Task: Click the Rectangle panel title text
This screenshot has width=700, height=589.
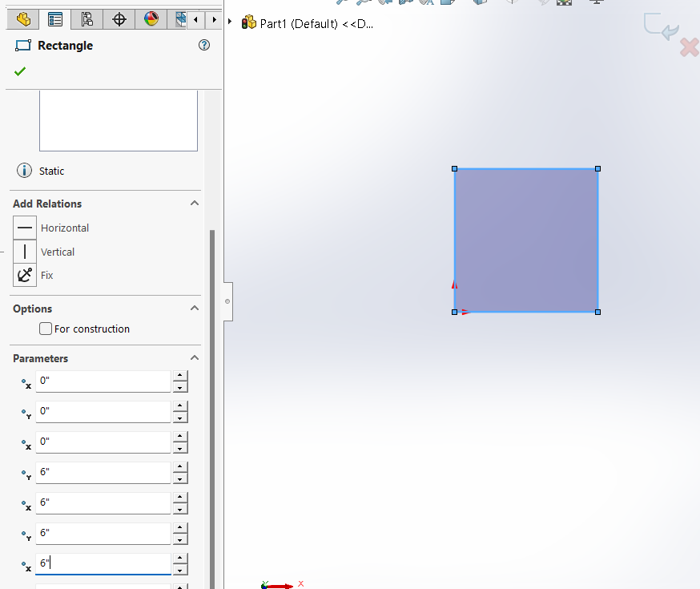Action: [x=65, y=46]
